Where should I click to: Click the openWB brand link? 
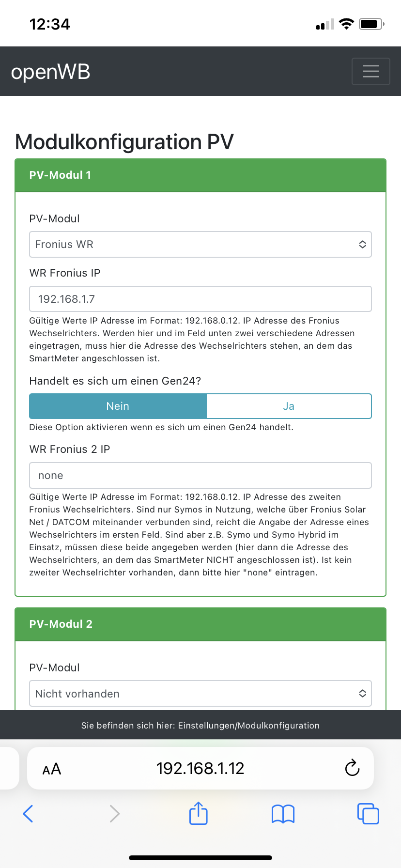[x=50, y=72]
